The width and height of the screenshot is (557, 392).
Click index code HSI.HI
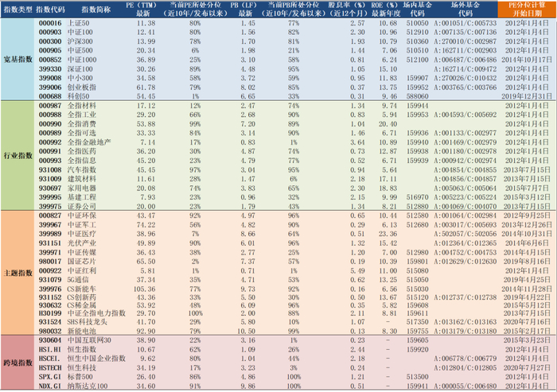[x=50, y=349]
